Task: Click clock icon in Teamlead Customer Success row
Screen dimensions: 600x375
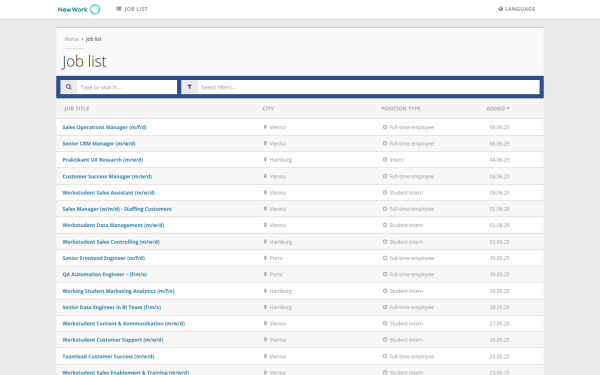Action: [385, 356]
